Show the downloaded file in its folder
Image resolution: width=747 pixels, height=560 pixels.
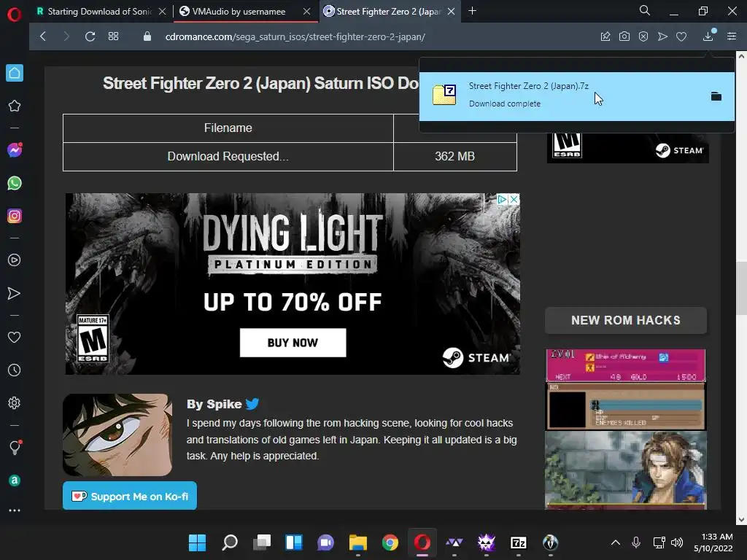coord(716,96)
